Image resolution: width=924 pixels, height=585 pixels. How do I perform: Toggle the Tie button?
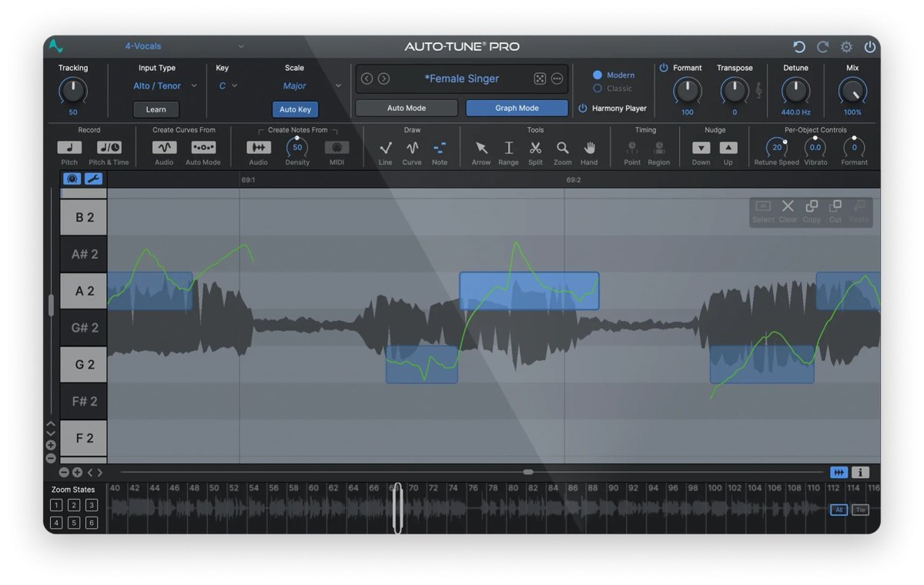pyautogui.click(x=860, y=510)
